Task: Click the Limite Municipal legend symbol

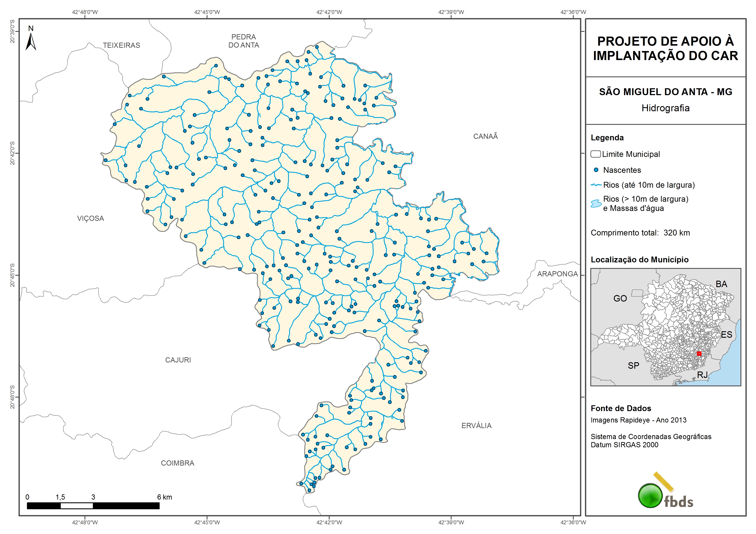Action: [x=595, y=154]
